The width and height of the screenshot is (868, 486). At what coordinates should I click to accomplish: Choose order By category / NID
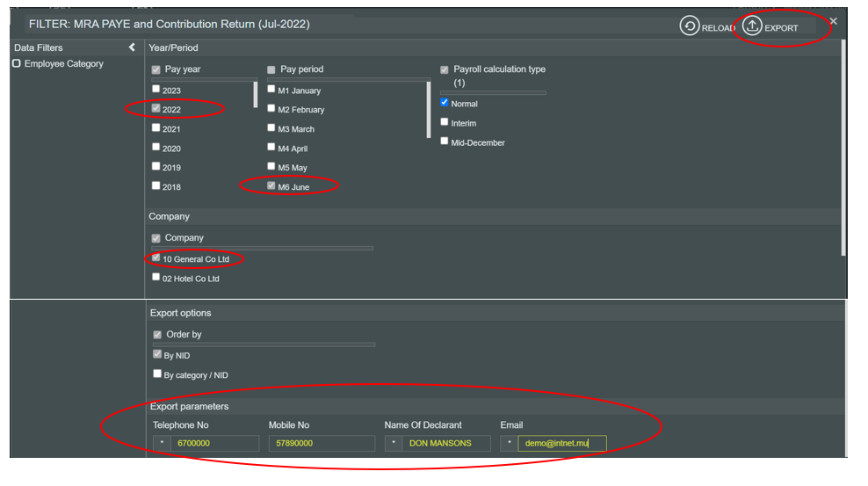coord(157,374)
